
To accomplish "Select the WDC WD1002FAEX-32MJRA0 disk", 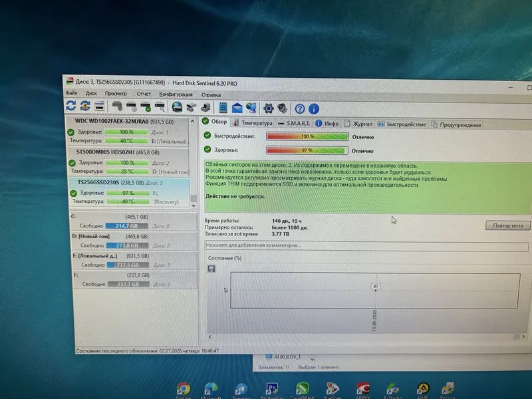I will 128,131.
